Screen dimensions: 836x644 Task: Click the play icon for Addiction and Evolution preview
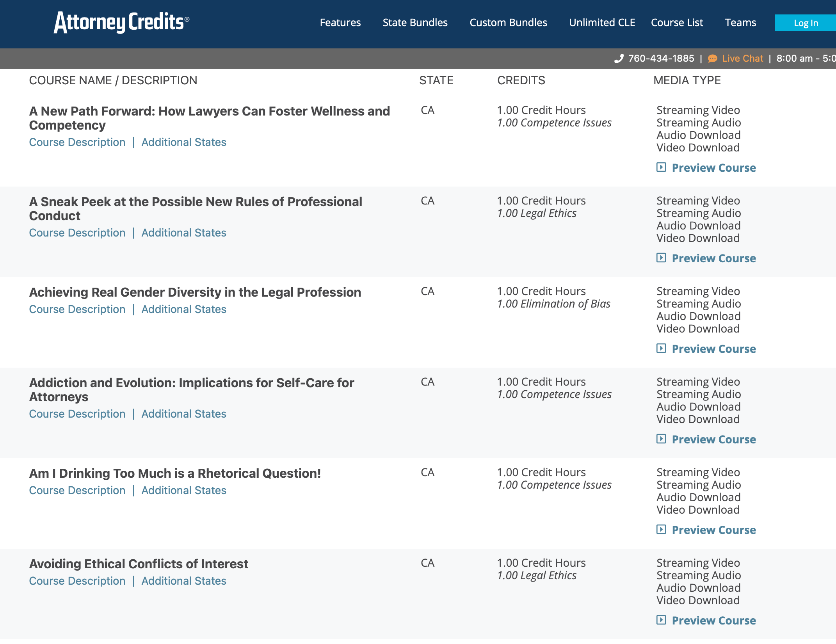point(661,439)
